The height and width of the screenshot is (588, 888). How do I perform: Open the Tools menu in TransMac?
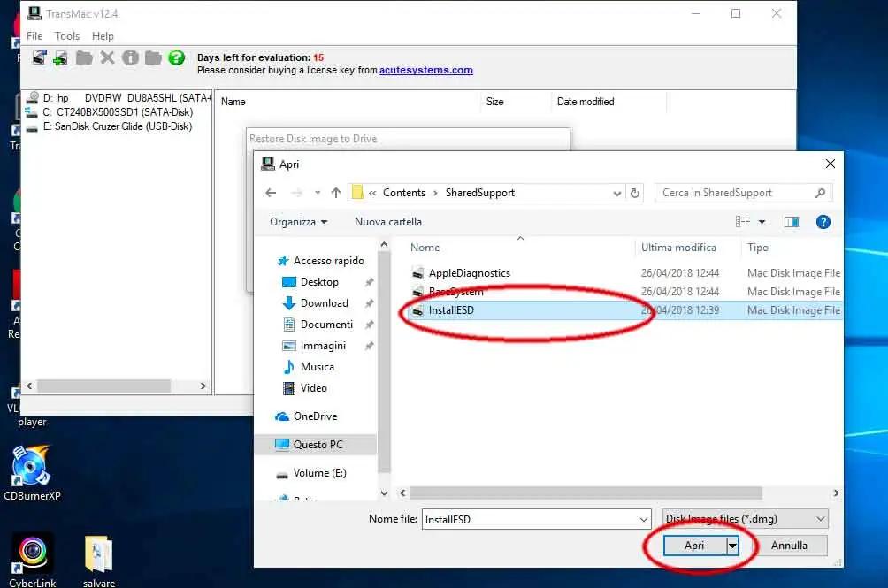[66, 35]
